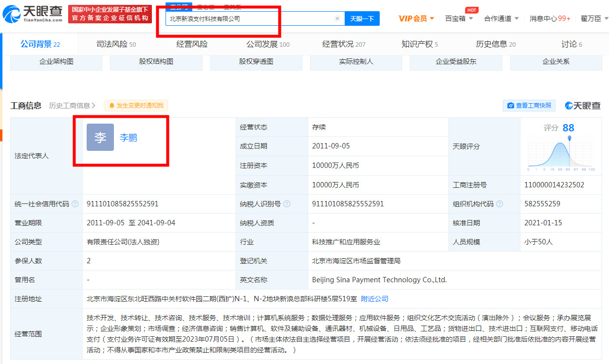Open the VIP会员 dropdown
Image resolution: width=609 pixels, height=364 pixels.
coord(416,18)
